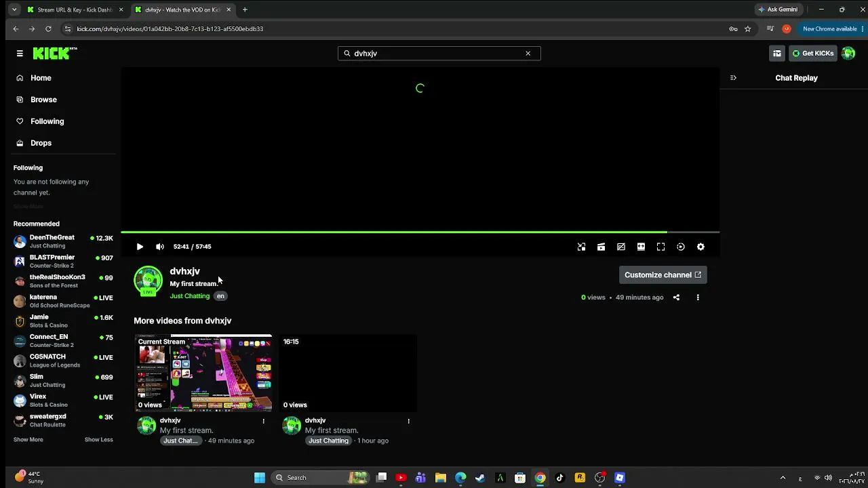The width and height of the screenshot is (868, 488).
Task: Click the Ask Gemini button
Action: click(x=778, y=9)
